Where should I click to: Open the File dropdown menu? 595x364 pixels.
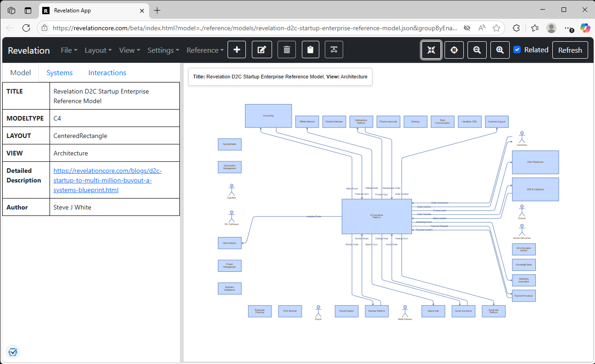click(69, 50)
